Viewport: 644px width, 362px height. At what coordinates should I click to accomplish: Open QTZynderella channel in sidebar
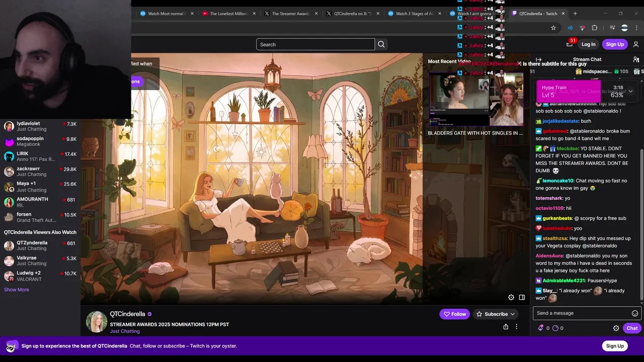(x=40, y=245)
